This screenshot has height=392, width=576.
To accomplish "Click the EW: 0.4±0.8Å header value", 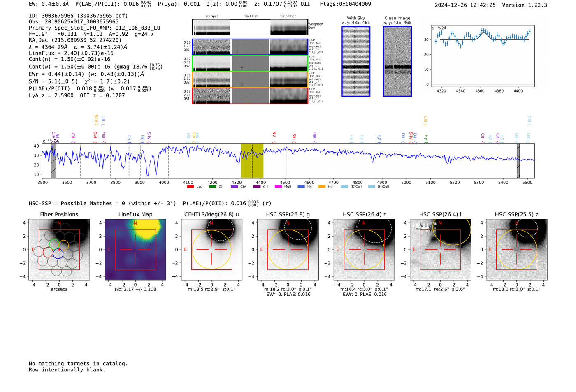I will coord(49,4).
